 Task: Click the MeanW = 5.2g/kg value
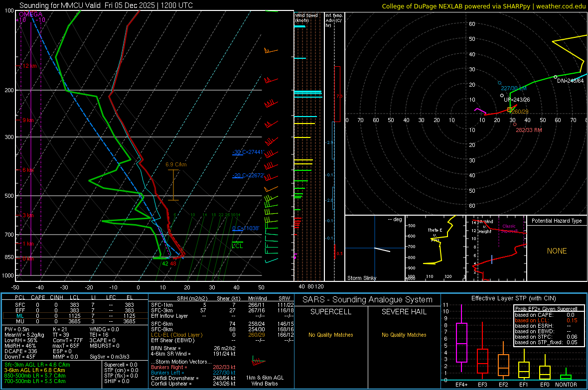click(24, 335)
